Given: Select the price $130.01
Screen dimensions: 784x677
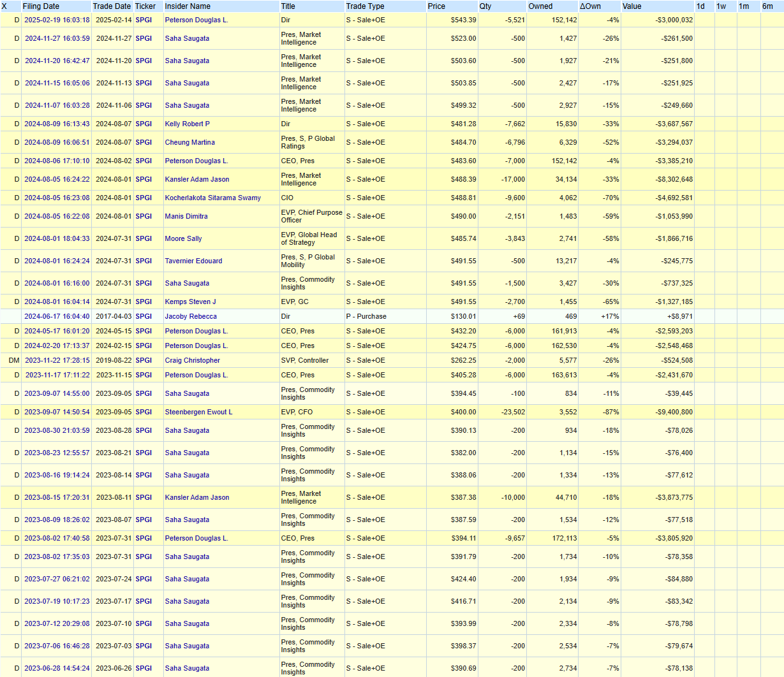Looking at the screenshot, I should 464,316.
